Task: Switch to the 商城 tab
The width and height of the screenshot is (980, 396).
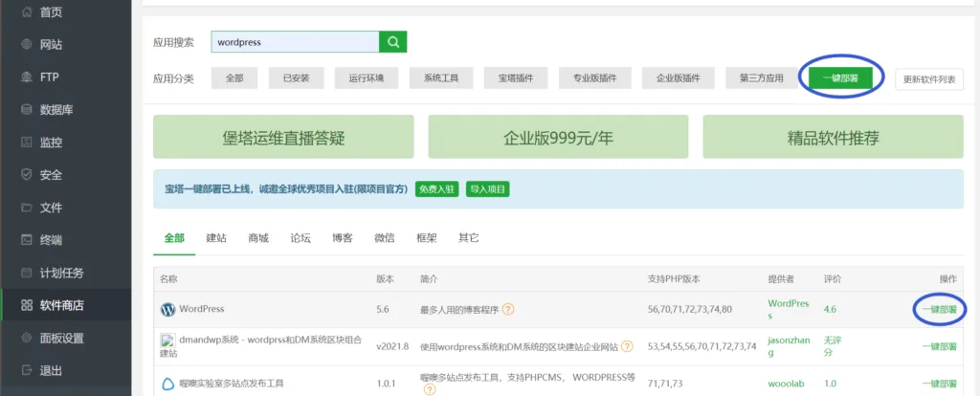Action: click(x=258, y=238)
